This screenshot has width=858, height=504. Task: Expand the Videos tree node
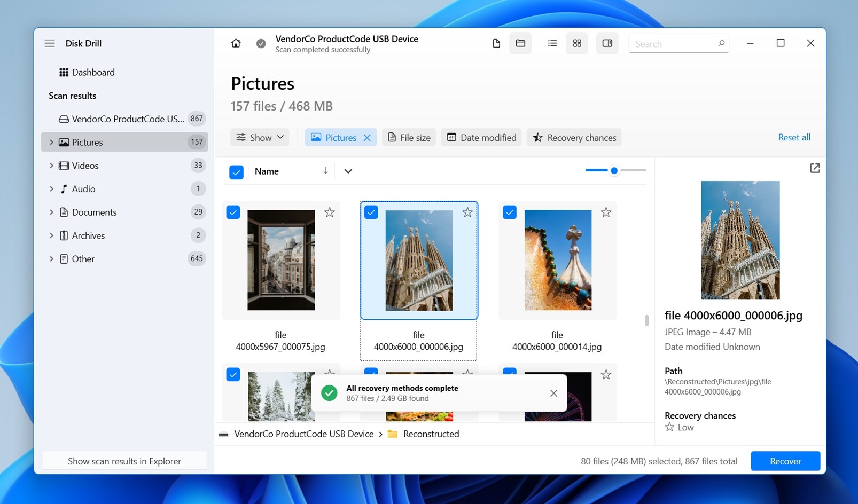(x=51, y=166)
